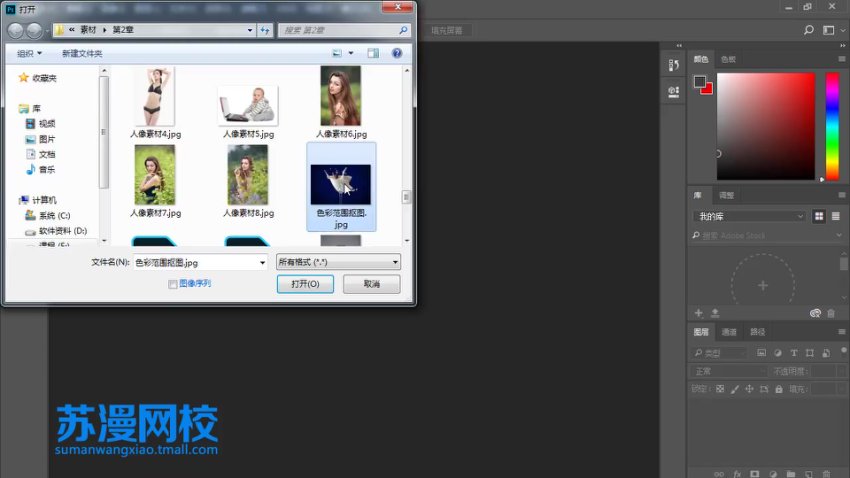Click the 打开(O) button
The width and height of the screenshot is (850, 478).
(x=305, y=284)
